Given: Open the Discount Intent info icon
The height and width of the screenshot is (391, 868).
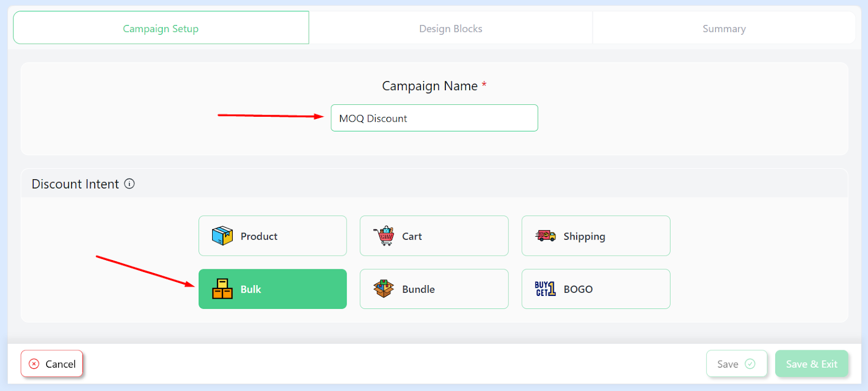Looking at the screenshot, I should pos(129,184).
